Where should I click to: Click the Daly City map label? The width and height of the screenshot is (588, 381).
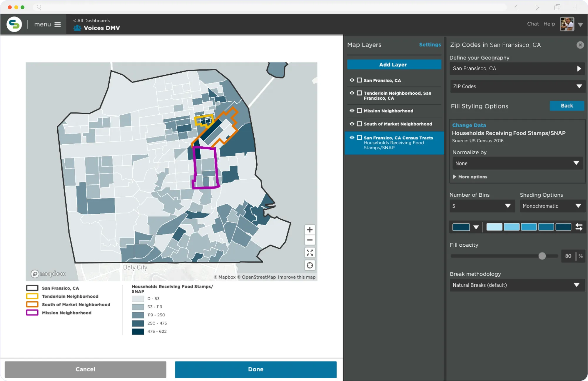click(135, 267)
